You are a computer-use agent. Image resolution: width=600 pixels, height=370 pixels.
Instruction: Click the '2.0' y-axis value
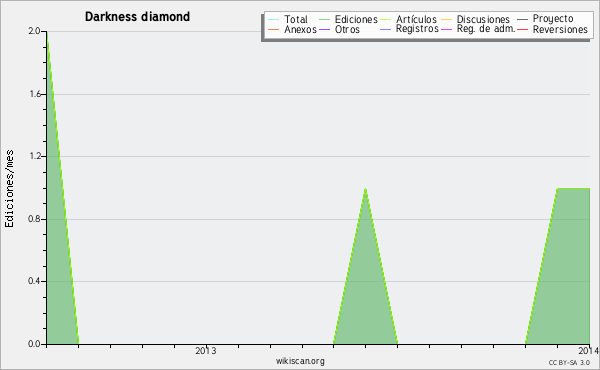click(34, 31)
